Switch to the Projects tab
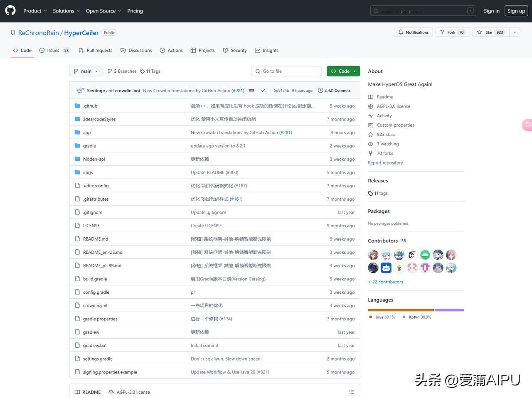Viewport: 532px width, 398px height. pos(203,50)
